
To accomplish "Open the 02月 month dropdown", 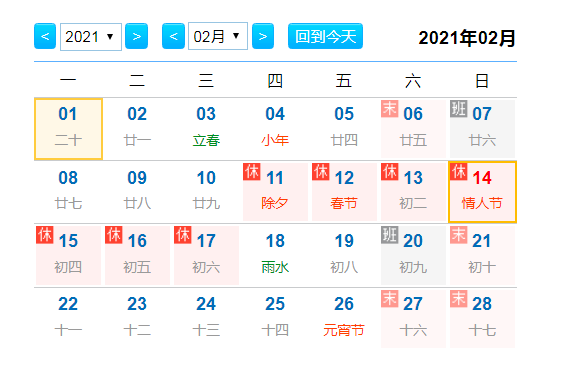I will [x=218, y=36].
